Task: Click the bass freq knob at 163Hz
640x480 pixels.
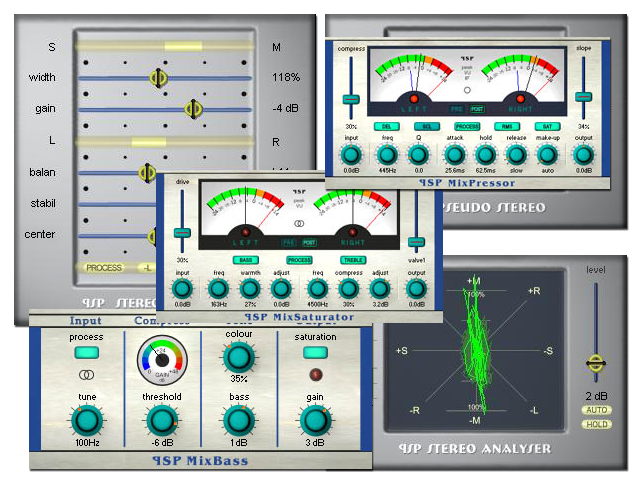Action: [x=218, y=289]
